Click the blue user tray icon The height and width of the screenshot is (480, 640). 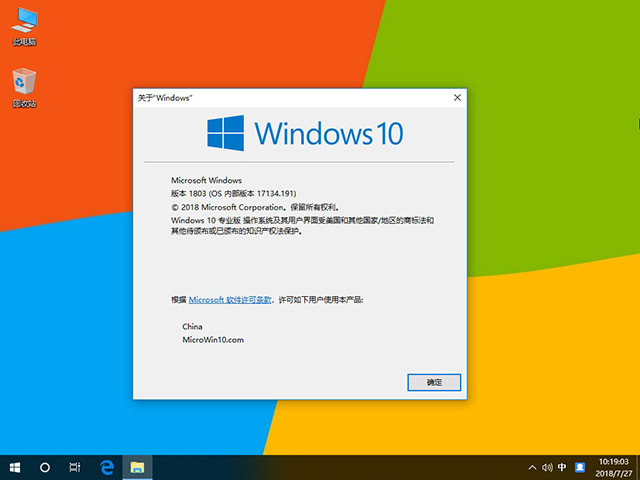pos(580,467)
